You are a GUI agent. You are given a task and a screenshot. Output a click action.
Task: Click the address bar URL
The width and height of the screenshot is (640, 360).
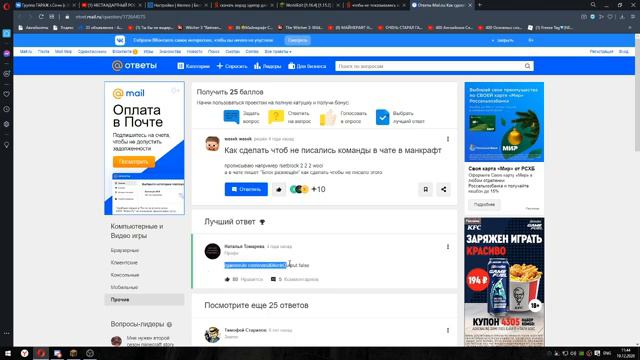(110, 17)
